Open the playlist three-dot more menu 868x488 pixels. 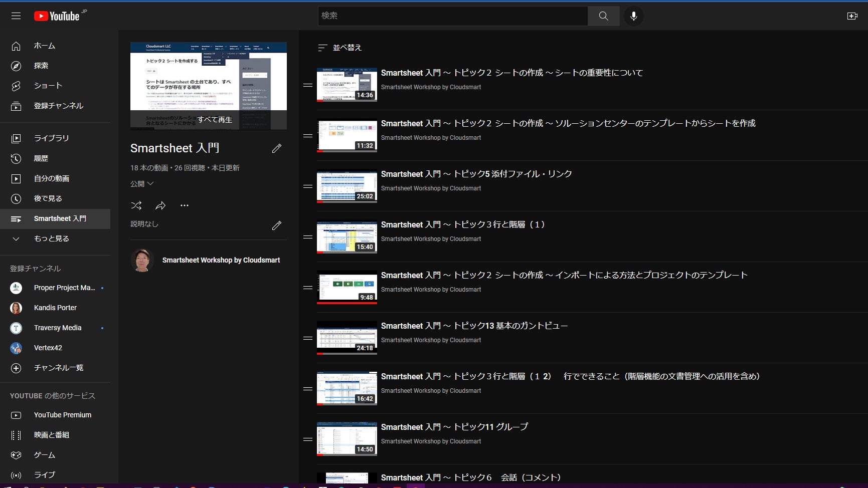point(185,205)
